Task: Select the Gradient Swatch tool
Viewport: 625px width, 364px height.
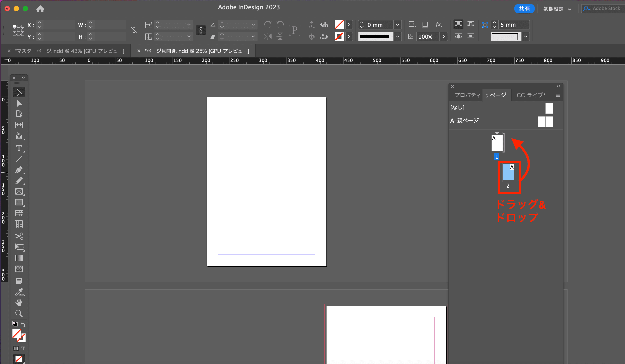Action: [x=19, y=258]
